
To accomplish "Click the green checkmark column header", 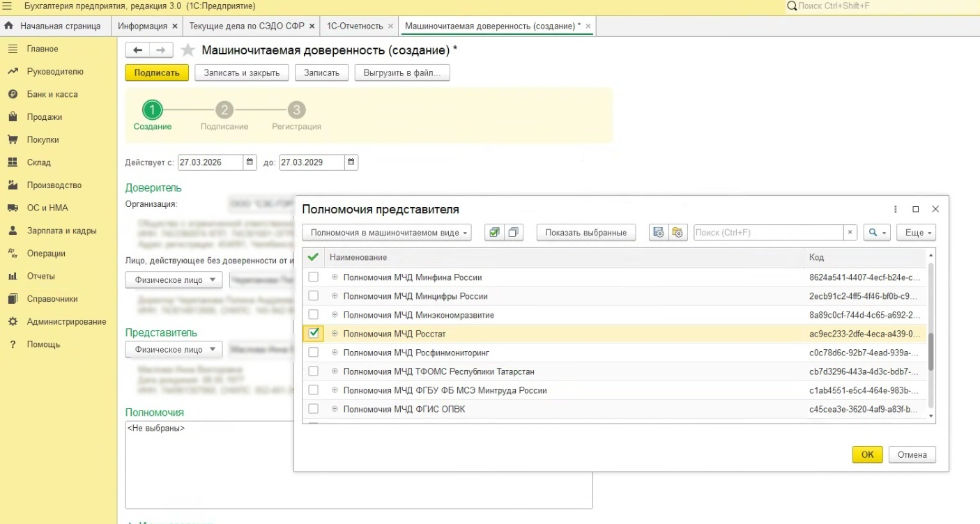I will click(x=314, y=257).
